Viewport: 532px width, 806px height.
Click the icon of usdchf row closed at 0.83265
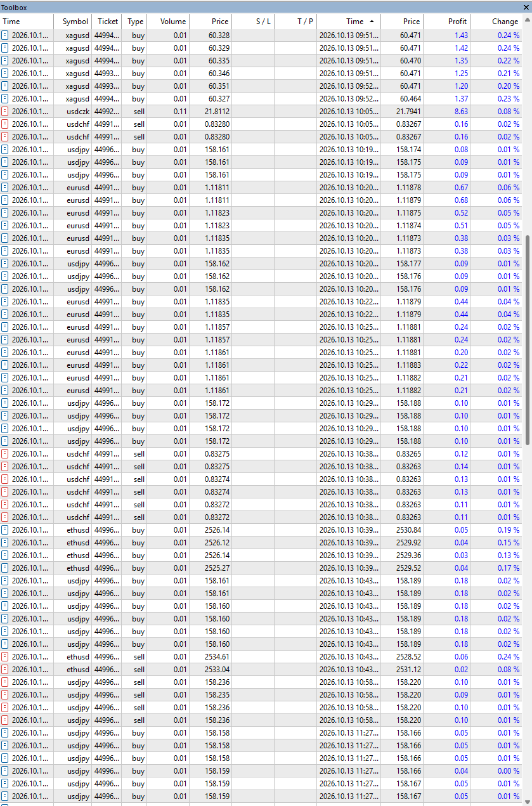5,454
